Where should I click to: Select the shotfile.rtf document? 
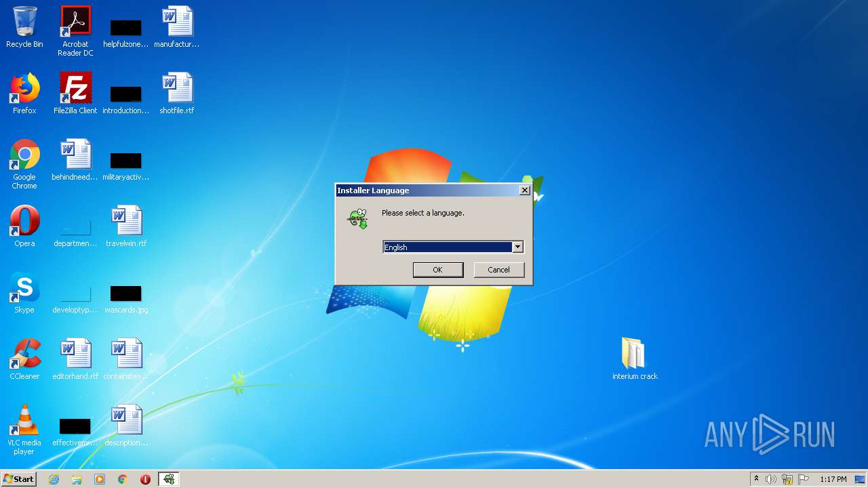tap(177, 94)
